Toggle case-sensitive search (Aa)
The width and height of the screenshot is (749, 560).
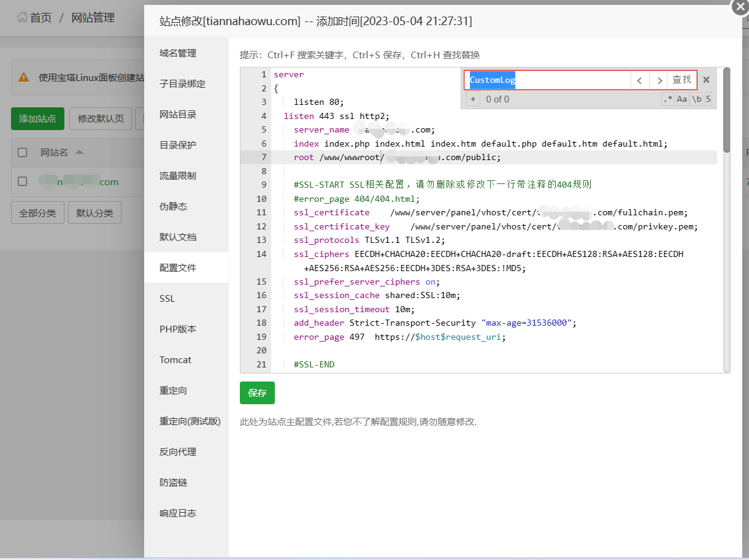[x=682, y=99]
